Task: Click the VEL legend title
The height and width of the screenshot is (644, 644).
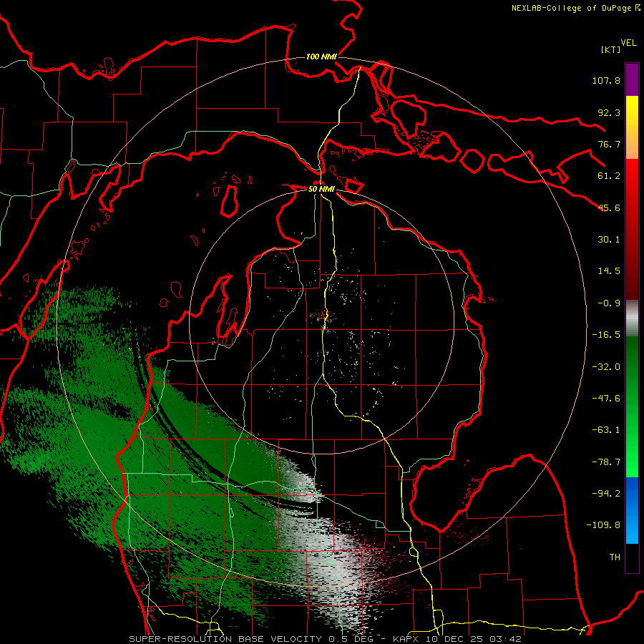Action: (628, 43)
